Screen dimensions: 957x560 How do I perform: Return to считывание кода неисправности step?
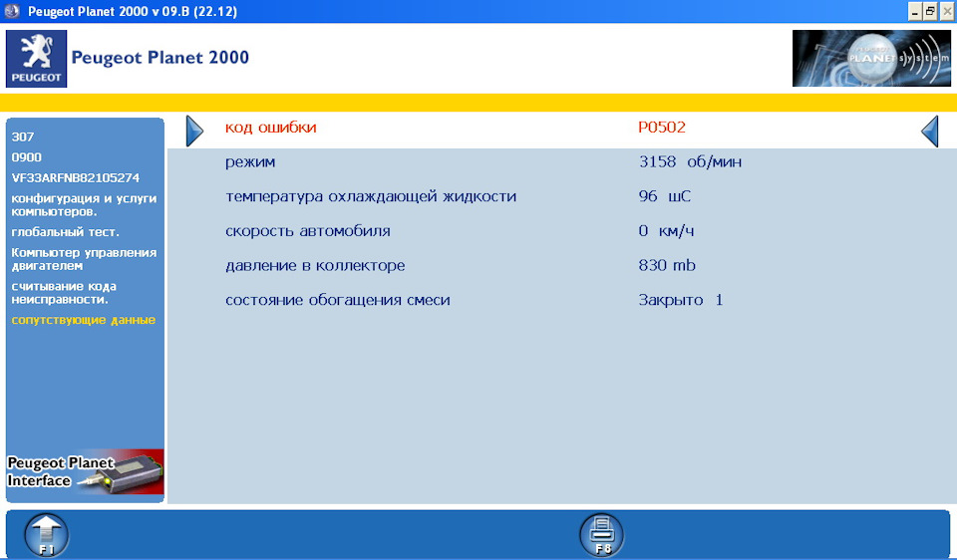tap(64, 293)
